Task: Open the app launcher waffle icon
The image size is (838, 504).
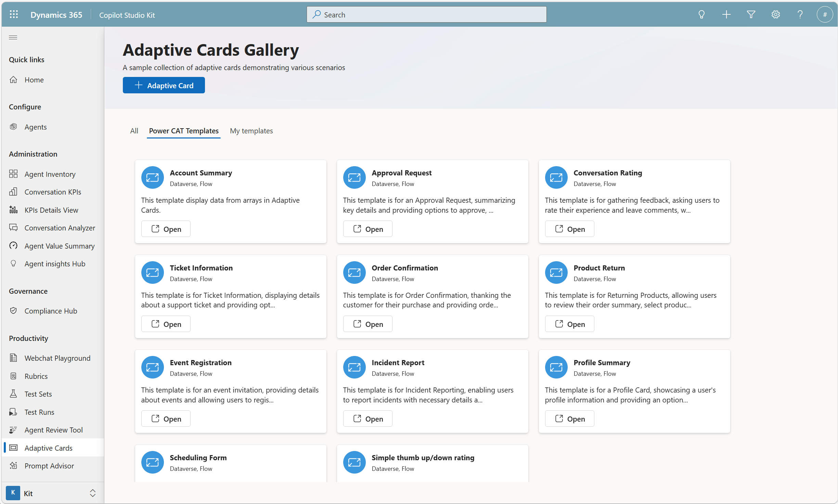Action: 14,15
